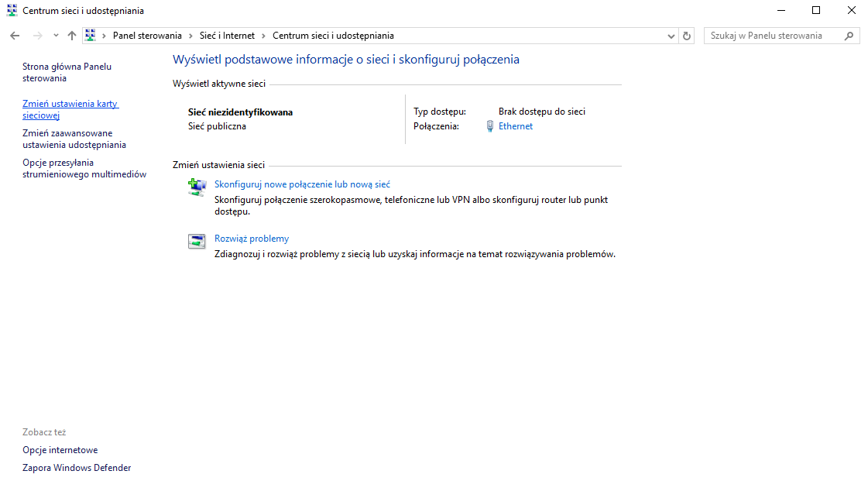Open the recent locations dropdown chevron
Screen dimensions: 868x488
(x=56, y=36)
